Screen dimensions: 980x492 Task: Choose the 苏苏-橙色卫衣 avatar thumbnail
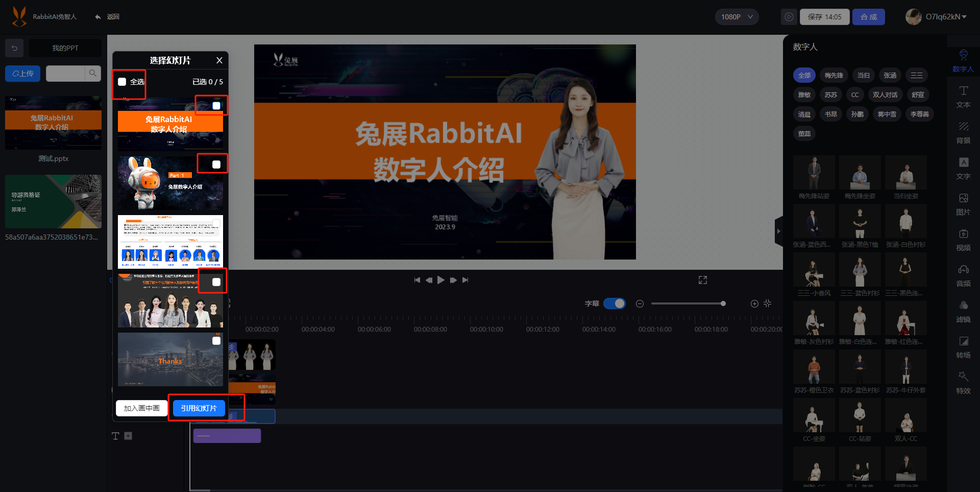click(x=814, y=367)
